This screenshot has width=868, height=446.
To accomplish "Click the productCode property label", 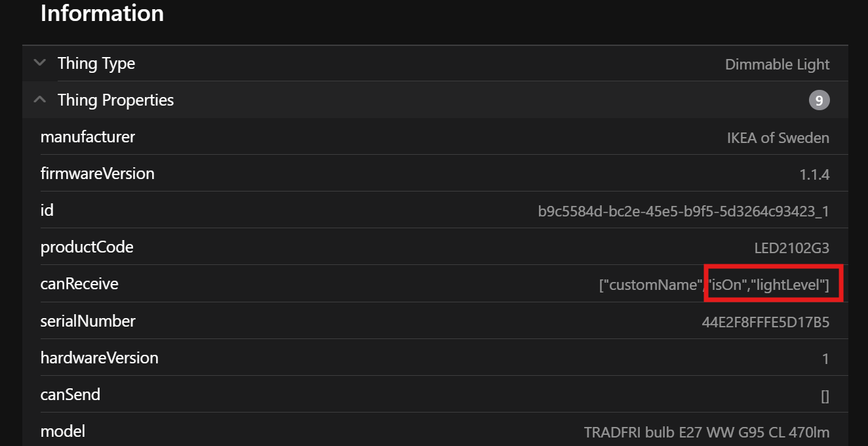I will click(87, 247).
